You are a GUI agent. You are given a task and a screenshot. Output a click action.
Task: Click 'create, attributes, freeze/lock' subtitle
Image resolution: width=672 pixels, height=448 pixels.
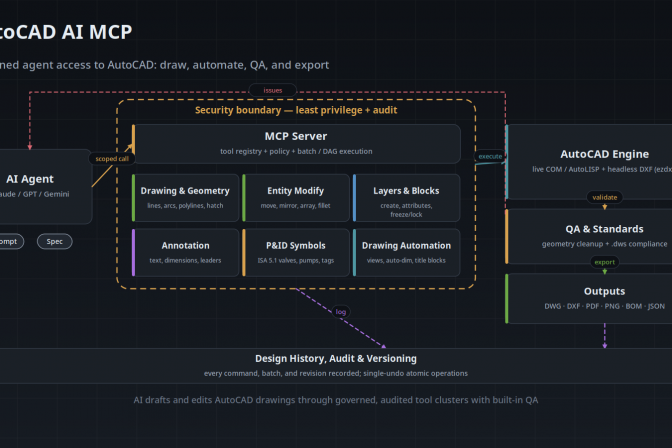[406, 210]
